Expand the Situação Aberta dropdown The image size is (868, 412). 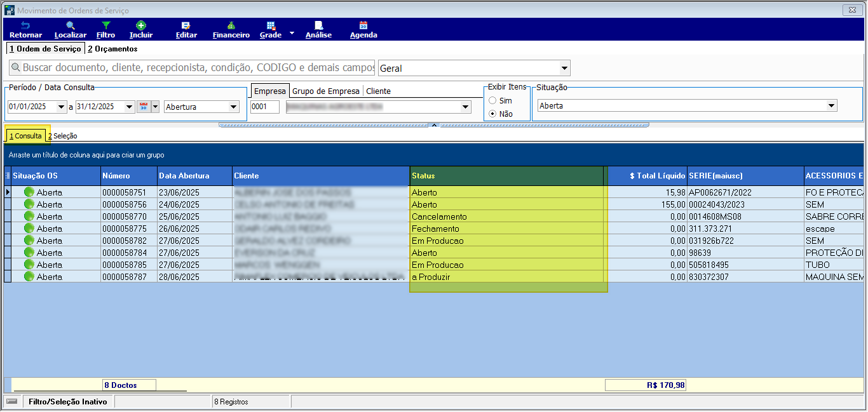[831, 106]
